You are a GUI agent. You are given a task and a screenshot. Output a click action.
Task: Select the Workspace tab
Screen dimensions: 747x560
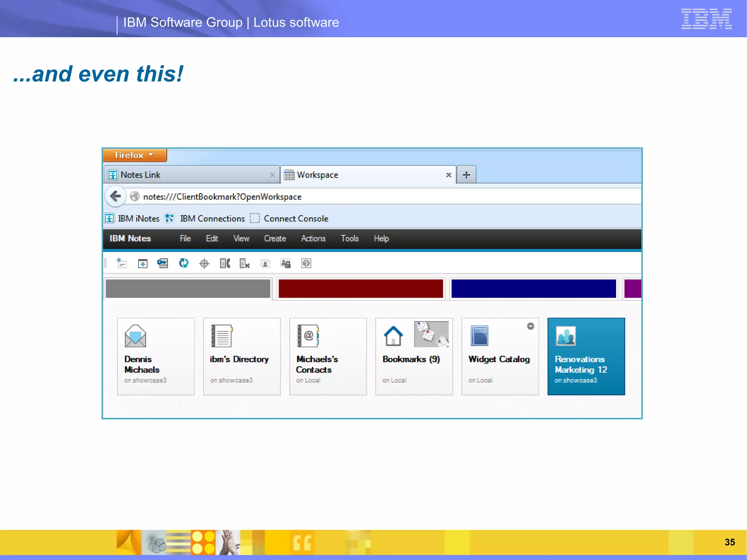[368, 175]
